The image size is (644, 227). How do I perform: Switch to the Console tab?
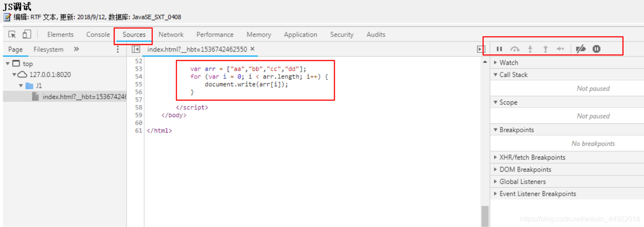(98, 34)
